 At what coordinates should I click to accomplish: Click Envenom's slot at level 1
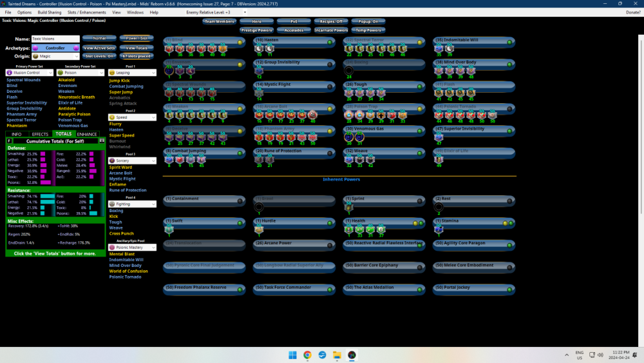pyautogui.click(x=169, y=71)
